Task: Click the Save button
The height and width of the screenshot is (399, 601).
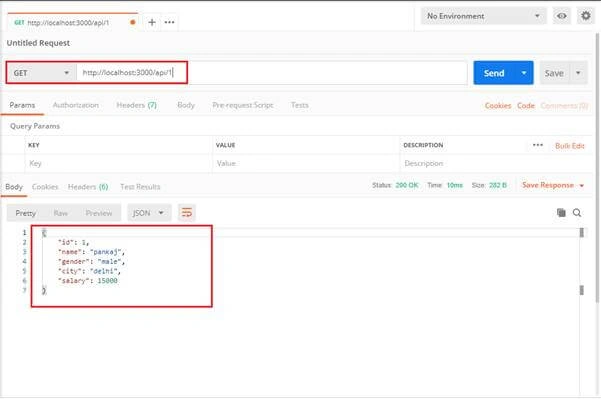Action: click(554, 73)
